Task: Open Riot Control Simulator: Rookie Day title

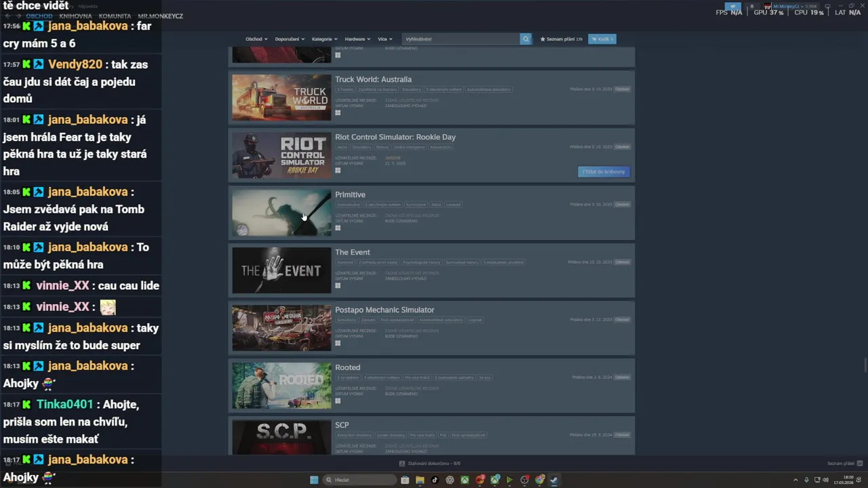Action: (x=395, y=137)
